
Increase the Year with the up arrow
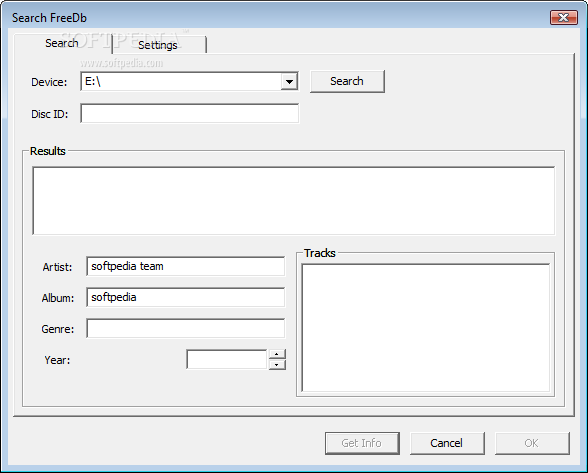click(x=277, y=354)
